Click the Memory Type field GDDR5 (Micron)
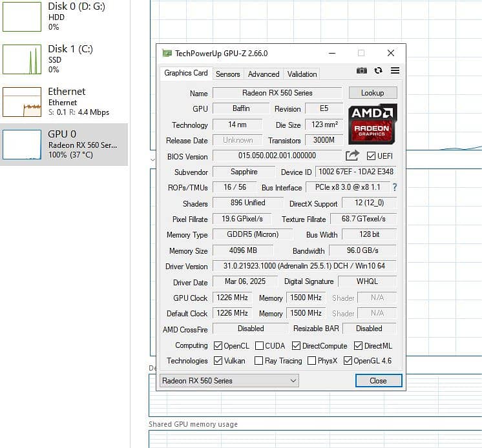The width and height of the screenshot is (482, 448). coord(253,234)
